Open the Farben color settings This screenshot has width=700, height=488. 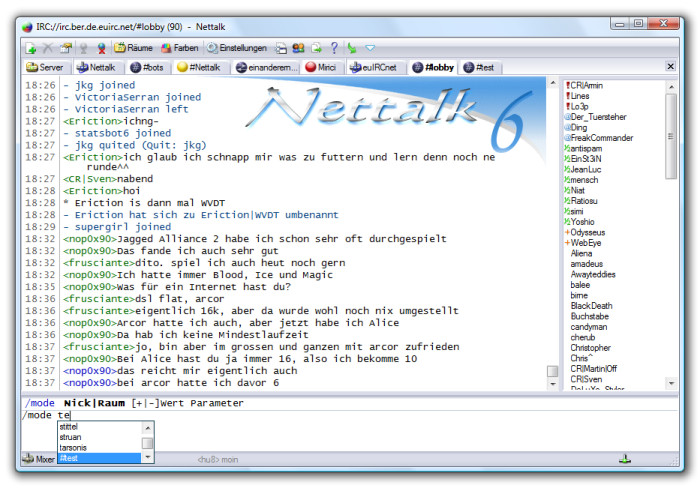tap(180, 48)
